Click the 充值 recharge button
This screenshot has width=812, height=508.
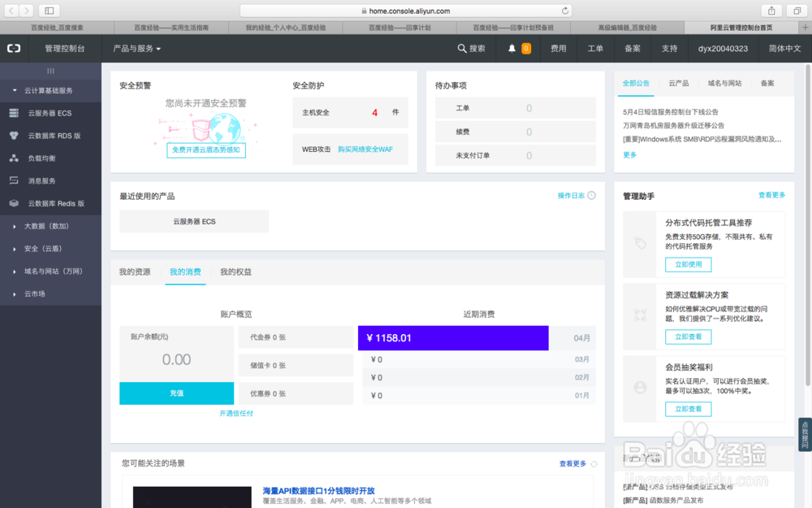pos(176,393)
